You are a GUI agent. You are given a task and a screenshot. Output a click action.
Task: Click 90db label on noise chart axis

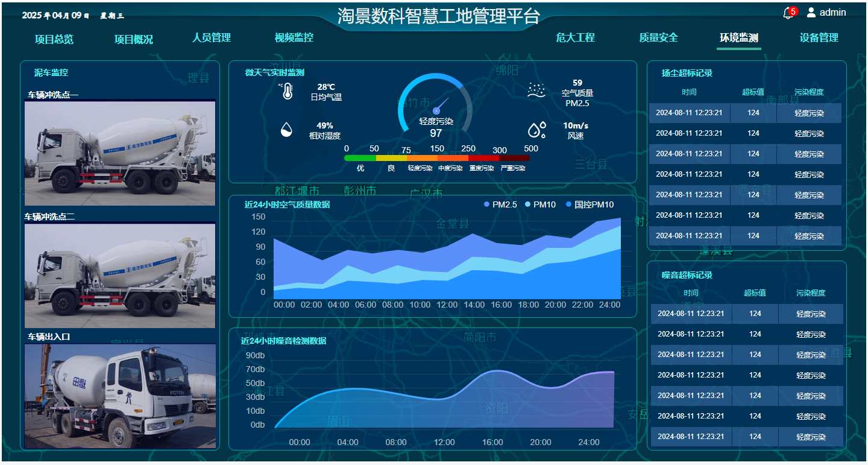pyautogui.click(x=255, y=355)
